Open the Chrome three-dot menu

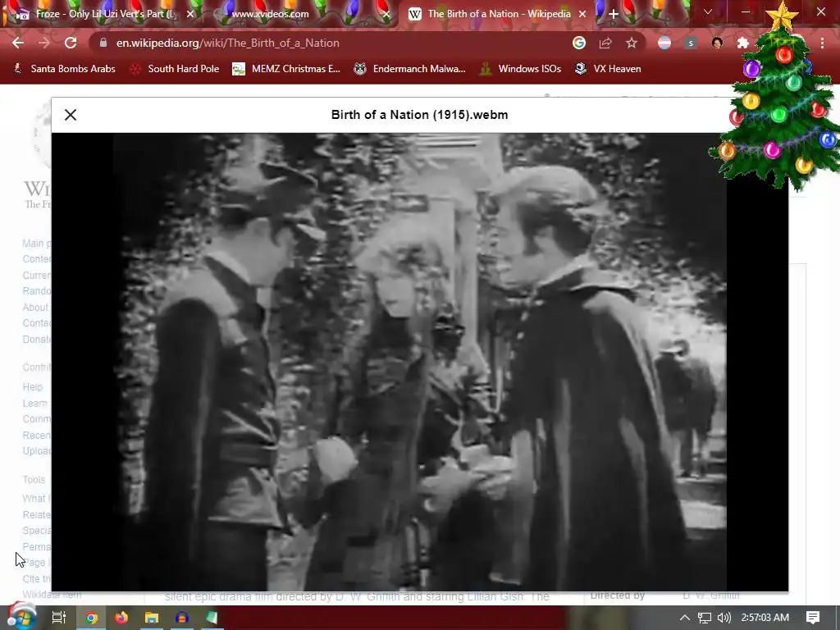pyautogui.click(x=822, y=43)
